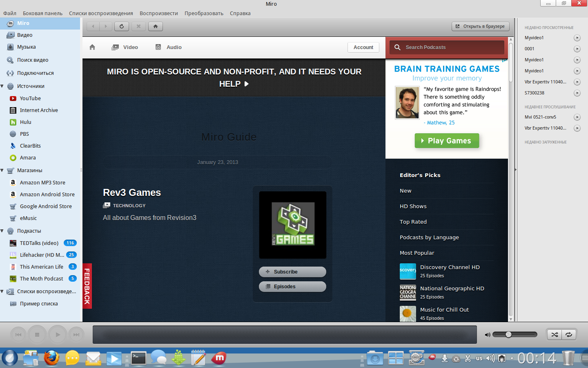Play S7300238 from recently watched
The height and width of the screenshot is (368, 588).
point(577,93)
